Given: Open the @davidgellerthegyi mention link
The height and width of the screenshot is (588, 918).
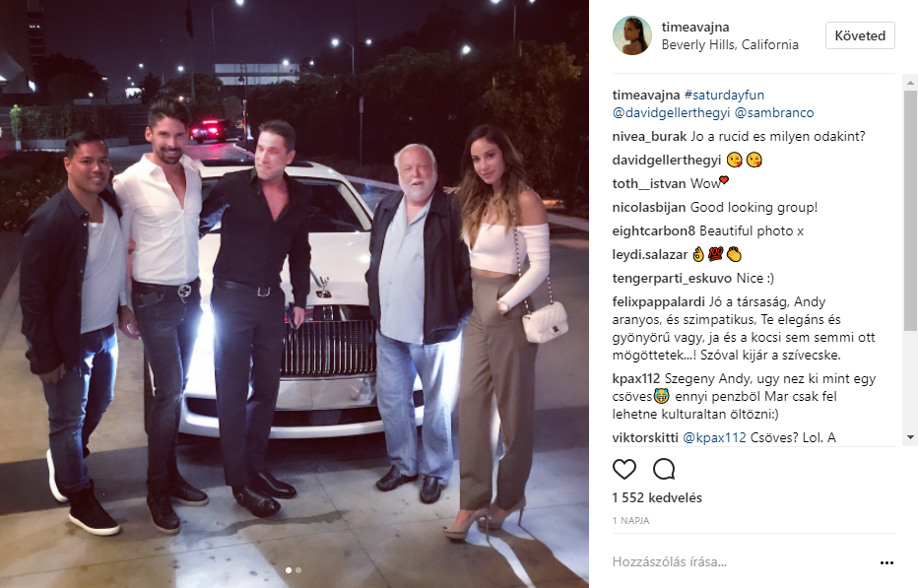Looking at the screenshot, I should click(x=671, y=112).
